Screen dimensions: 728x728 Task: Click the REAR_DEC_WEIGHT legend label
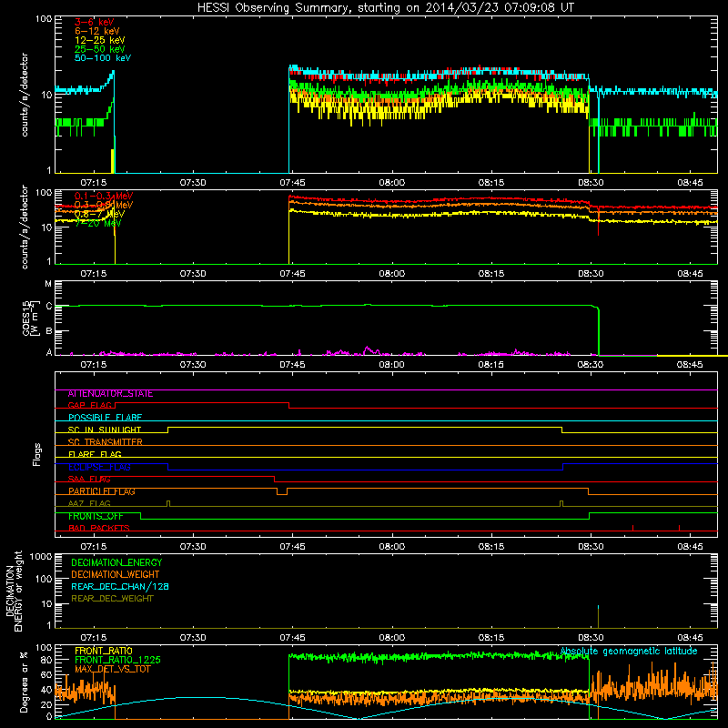(x=112, y=599)
